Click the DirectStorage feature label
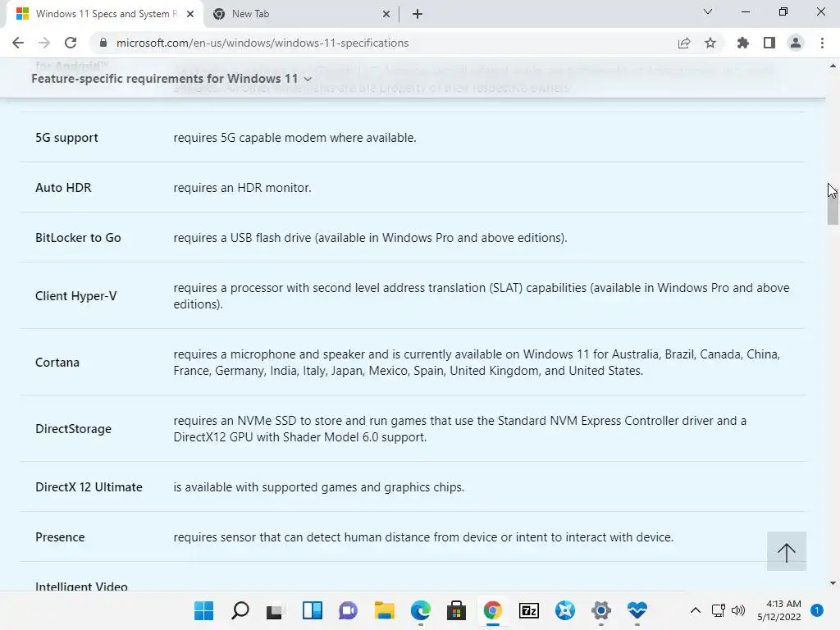The height and width of the screenshot is (630, 840). click(73, 428)
